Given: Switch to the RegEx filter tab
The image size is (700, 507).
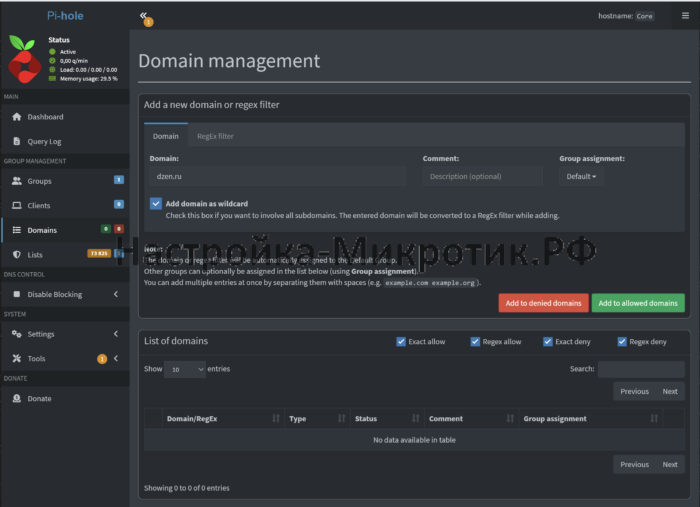Looking at the screenshot, I should click(215, 136).
